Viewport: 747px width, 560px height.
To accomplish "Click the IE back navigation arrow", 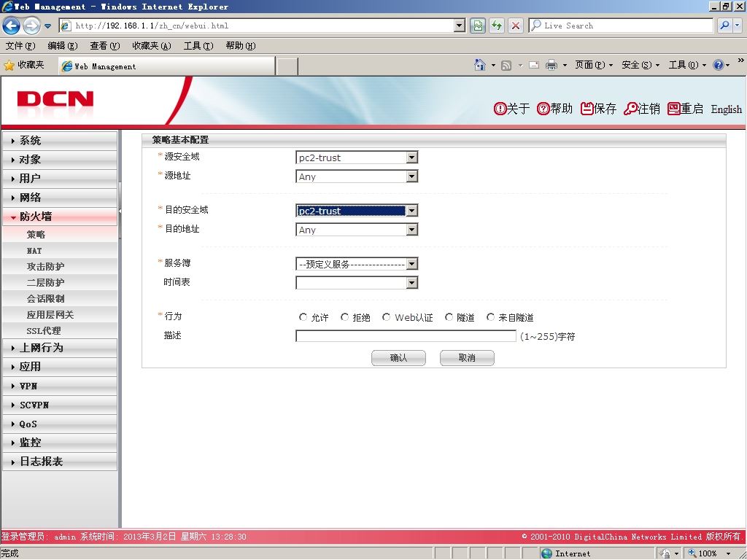I will [x=11, y=26].
